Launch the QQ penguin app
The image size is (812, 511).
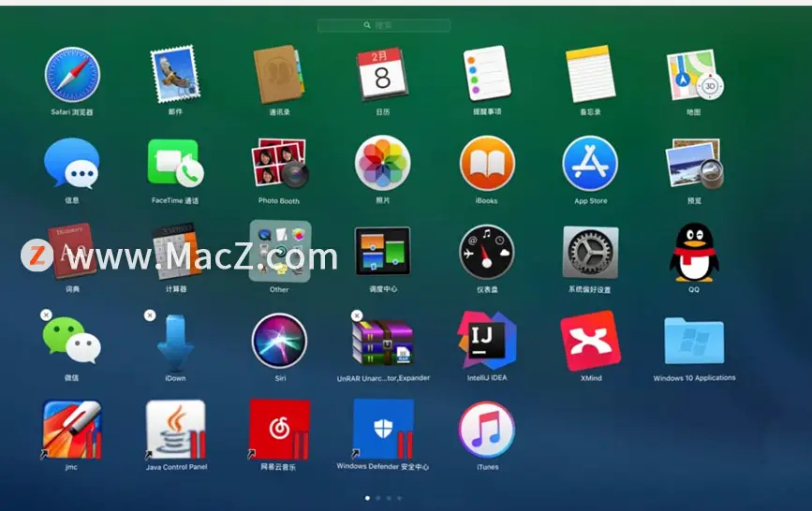(694, 252)
